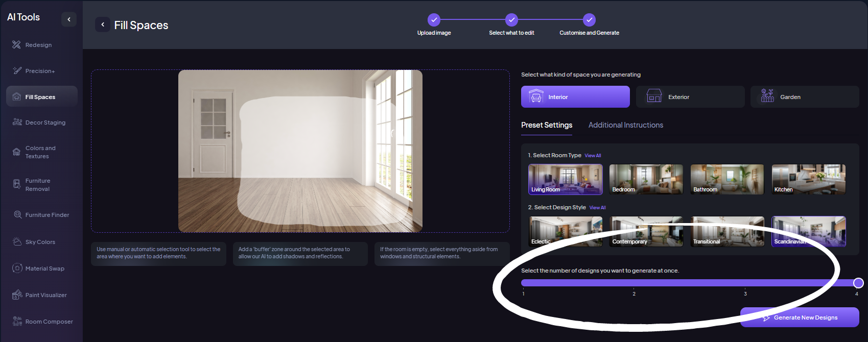
Task: Switch space type to Exterior
Action: 690,97
